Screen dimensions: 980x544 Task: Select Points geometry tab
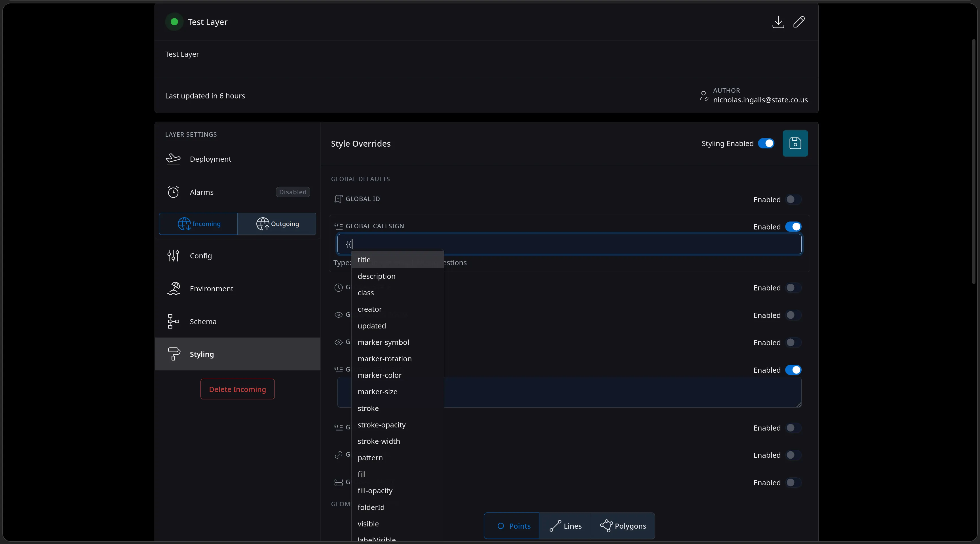512,526
